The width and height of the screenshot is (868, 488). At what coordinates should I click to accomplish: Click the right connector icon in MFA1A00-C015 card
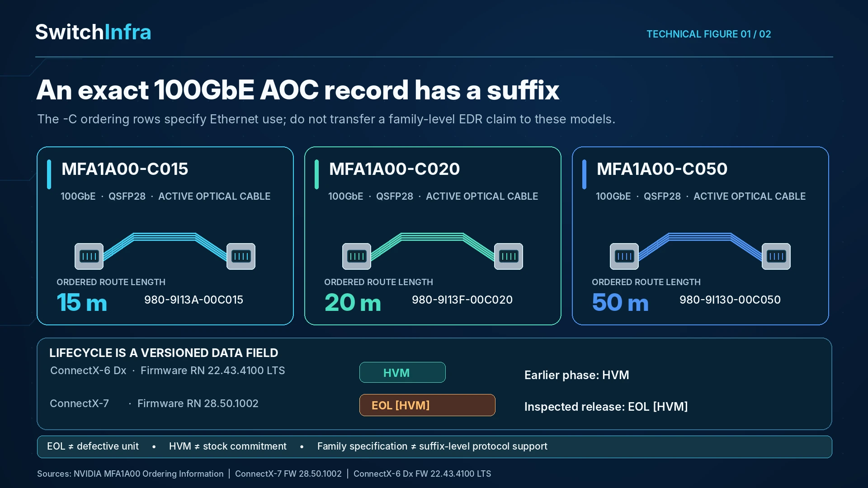[241, 256]
